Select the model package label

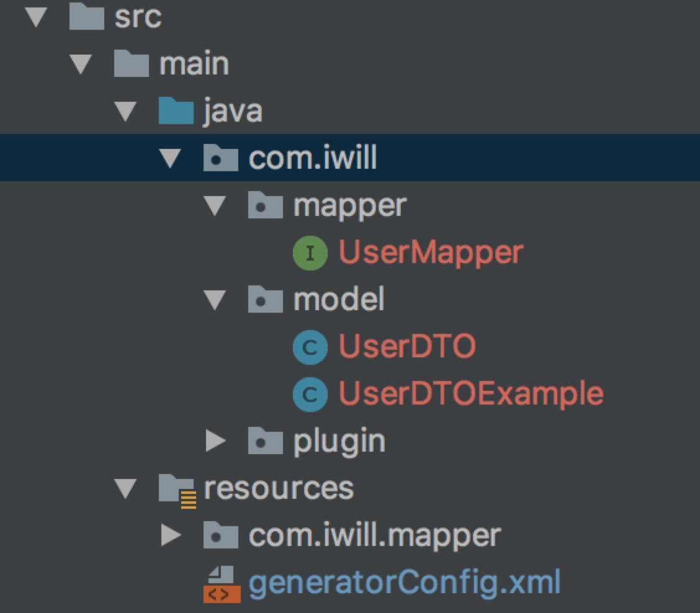coord(339,300)
